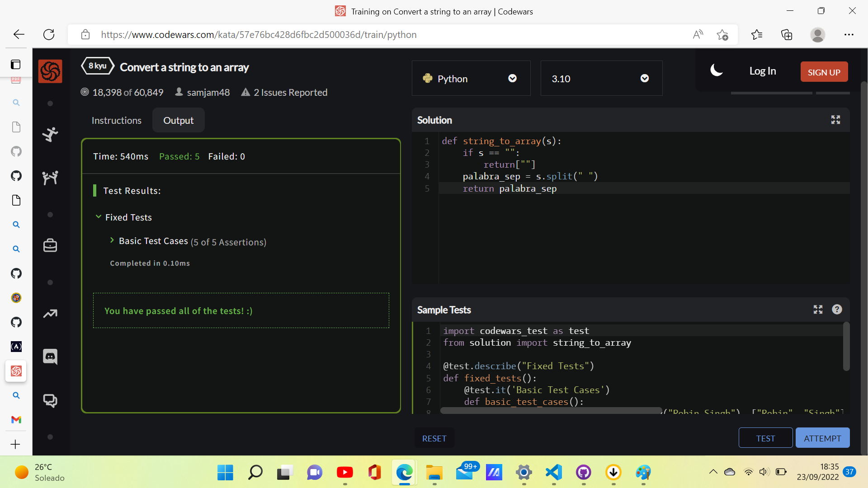
Task: Click the leaderboard trending-arrow icon
Action: click(50, 313)
